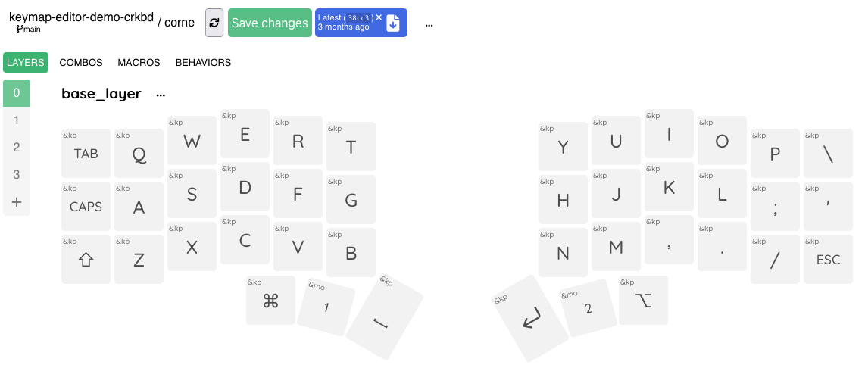The image size is (868, 368).
Task: Add a new layer with plus
Action: 17,202
